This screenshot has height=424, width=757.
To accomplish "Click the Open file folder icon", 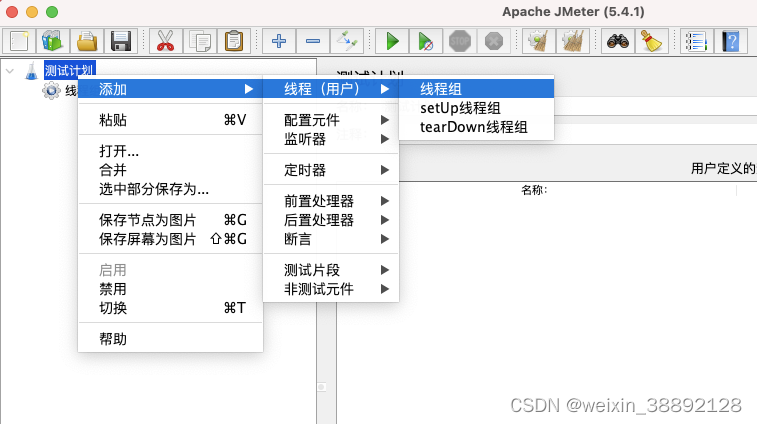I will coord(87,41).
